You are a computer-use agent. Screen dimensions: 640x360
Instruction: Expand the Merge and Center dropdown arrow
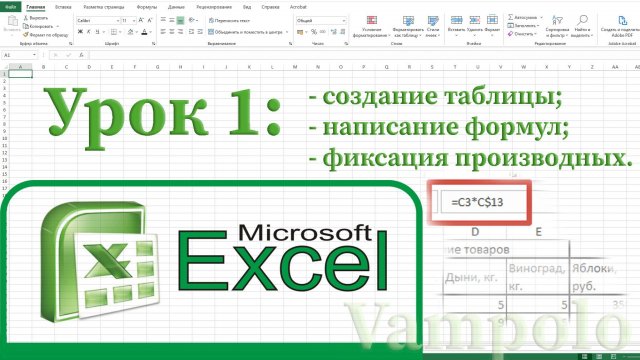click(287, 32)
